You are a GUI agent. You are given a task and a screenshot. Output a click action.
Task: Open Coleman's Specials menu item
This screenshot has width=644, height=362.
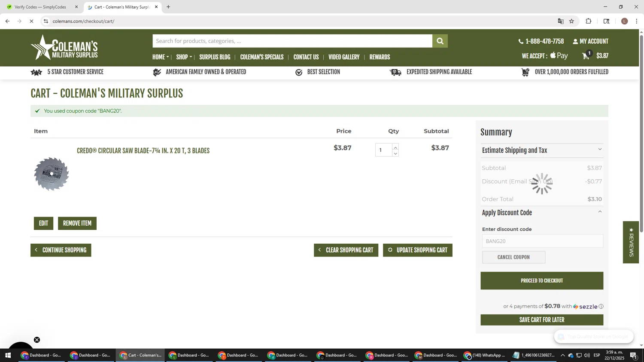[262, 57]
